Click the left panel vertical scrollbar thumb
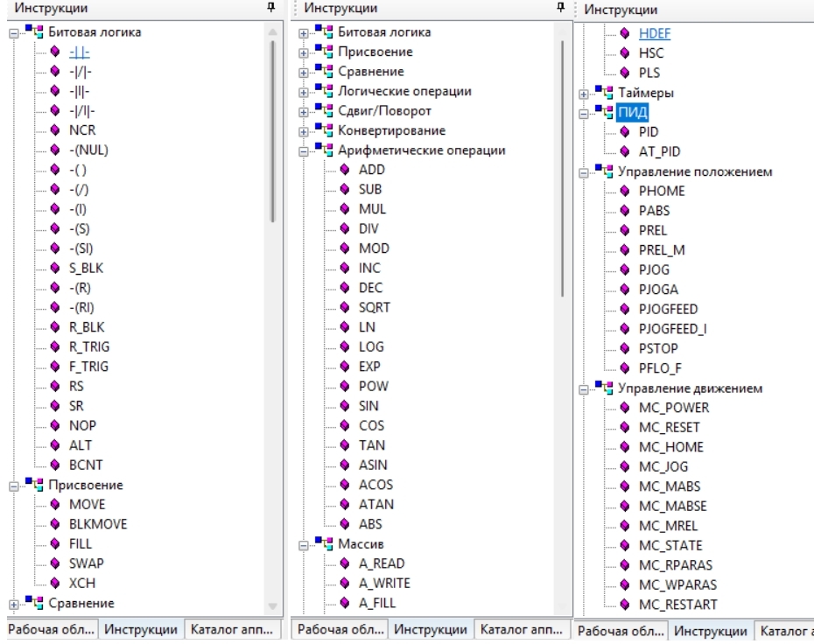Screen dimensions: 814x644 [x=272, y=131]
